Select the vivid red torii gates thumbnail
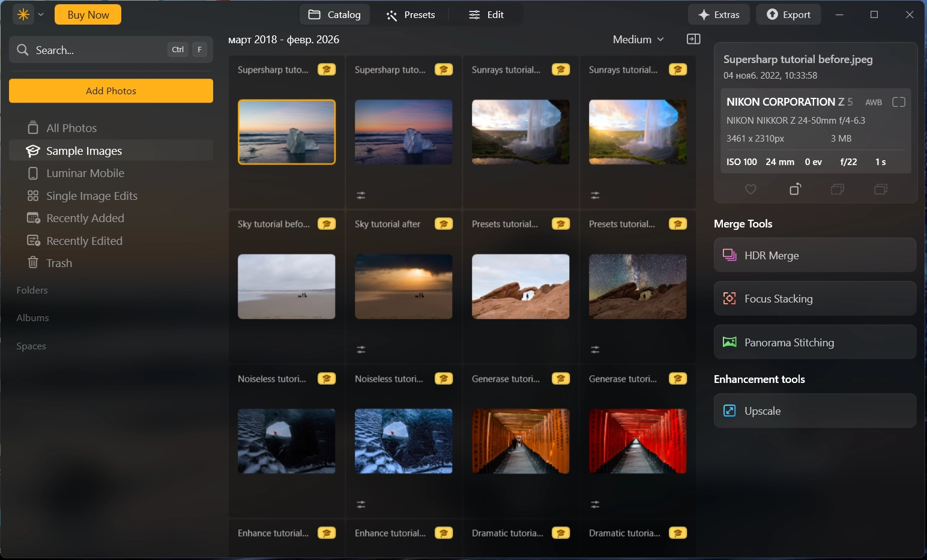This screenshot has height=560, width=927. [x=638, y=441]
